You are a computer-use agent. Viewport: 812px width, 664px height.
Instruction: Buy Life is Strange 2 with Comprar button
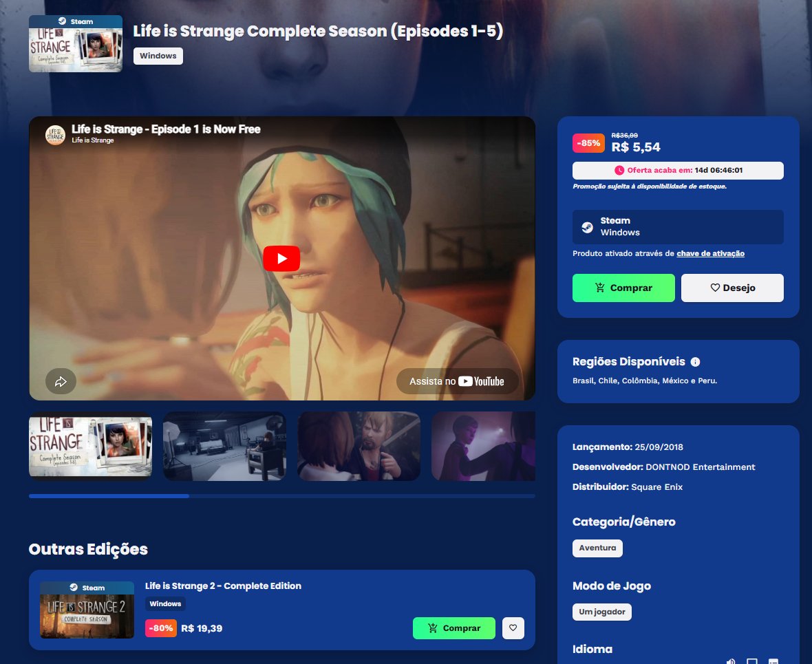click(x=454, y=628)
